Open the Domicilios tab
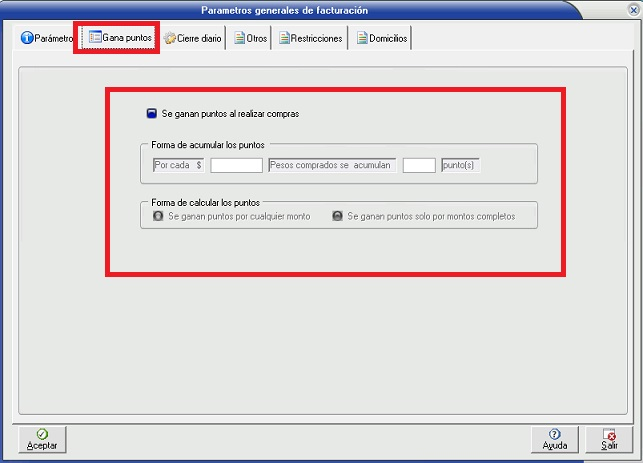Image resolution: width=643 pixels, height=463 pixels. point(382,38)
